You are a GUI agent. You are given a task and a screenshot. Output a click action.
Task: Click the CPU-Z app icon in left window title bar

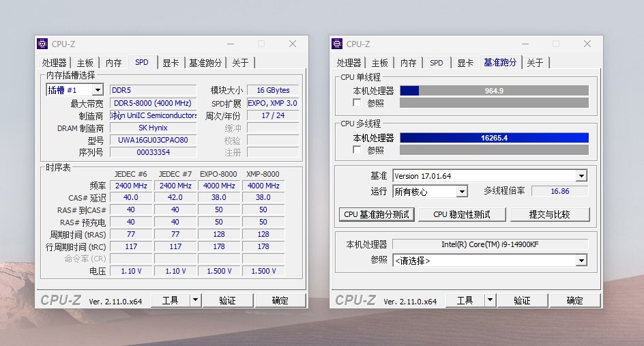42,44
